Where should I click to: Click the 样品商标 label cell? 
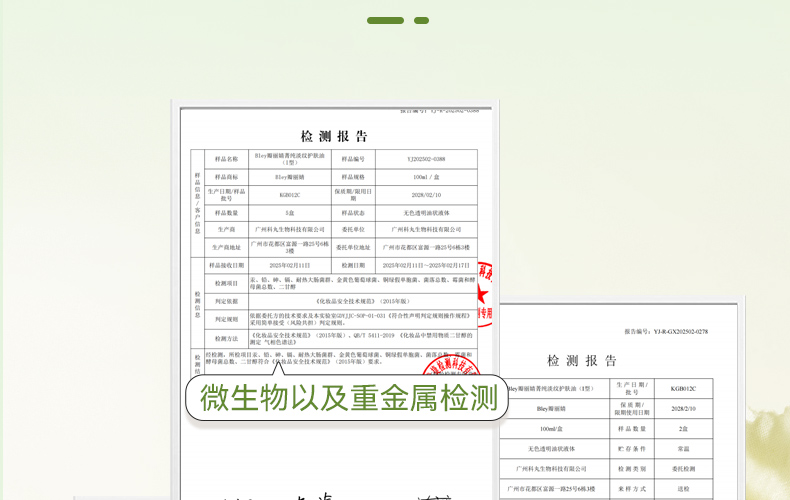pyautogui.click(x=226, y=177)
